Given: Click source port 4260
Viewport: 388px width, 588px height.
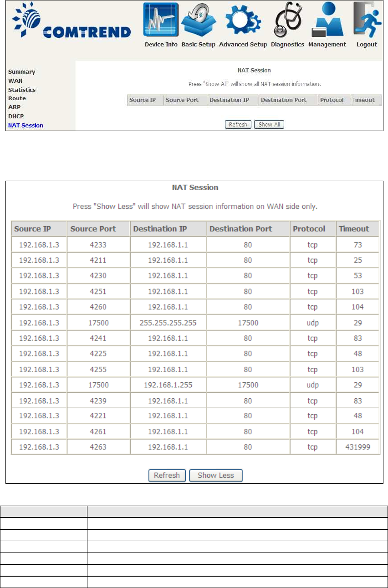Looking at the screenshot, I should [98, 307].
